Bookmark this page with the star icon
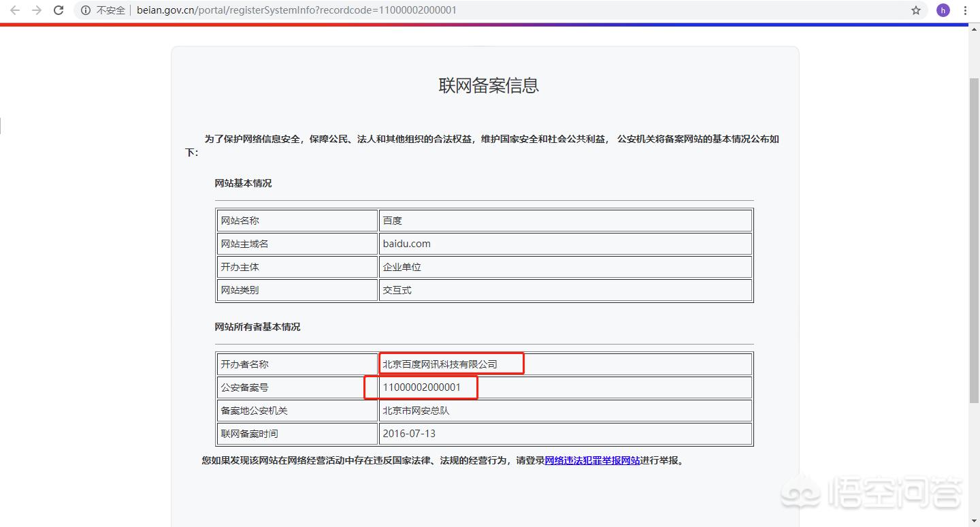980x527 pixels. 916,10
